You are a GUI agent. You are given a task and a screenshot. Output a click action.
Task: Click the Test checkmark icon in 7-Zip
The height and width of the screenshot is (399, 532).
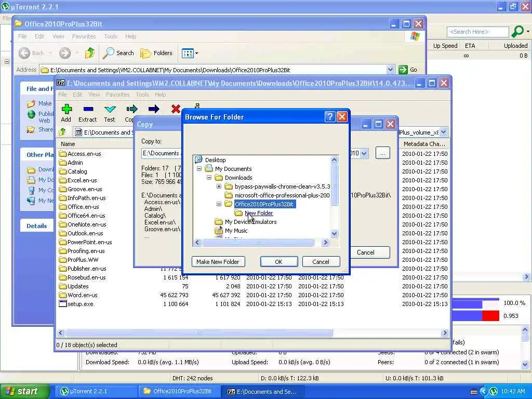pos(110,109)
